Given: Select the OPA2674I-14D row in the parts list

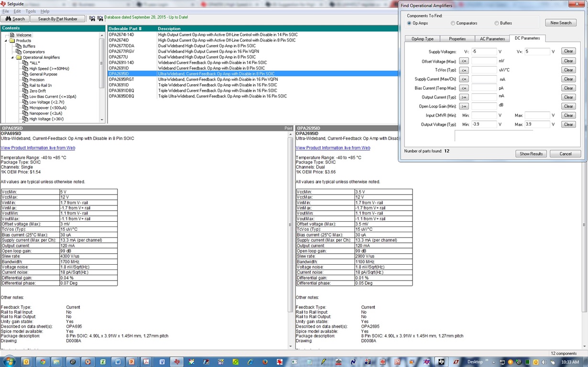Looking at the screenshot, I should coord(252,35).
